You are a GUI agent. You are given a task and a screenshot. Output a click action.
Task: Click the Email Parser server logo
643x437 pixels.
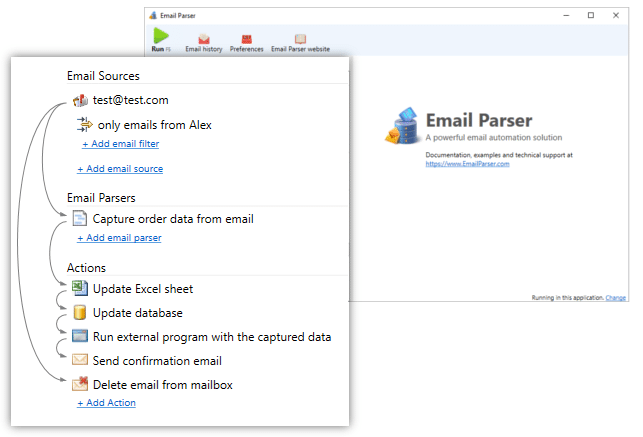coord(403,126)
